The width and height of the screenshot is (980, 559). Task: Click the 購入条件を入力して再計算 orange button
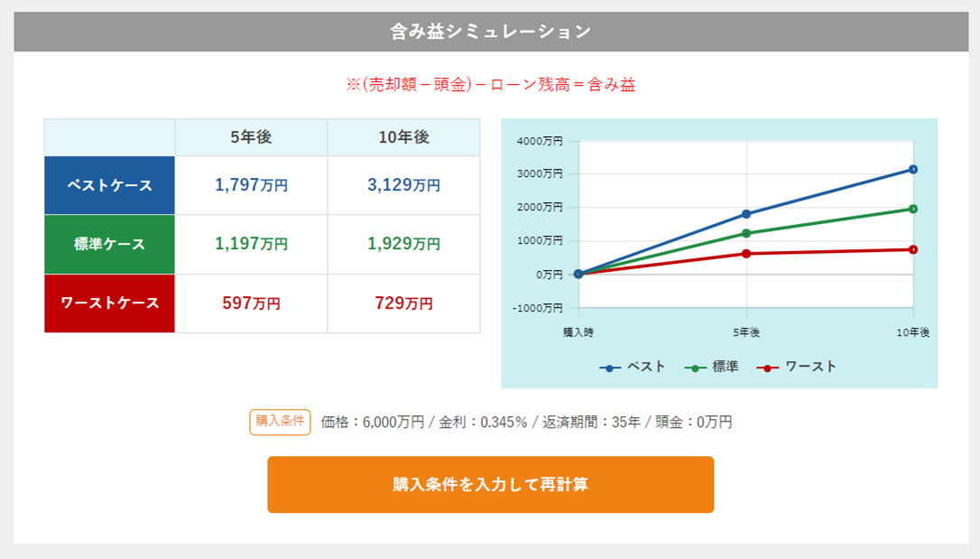[x=491, y=485]
